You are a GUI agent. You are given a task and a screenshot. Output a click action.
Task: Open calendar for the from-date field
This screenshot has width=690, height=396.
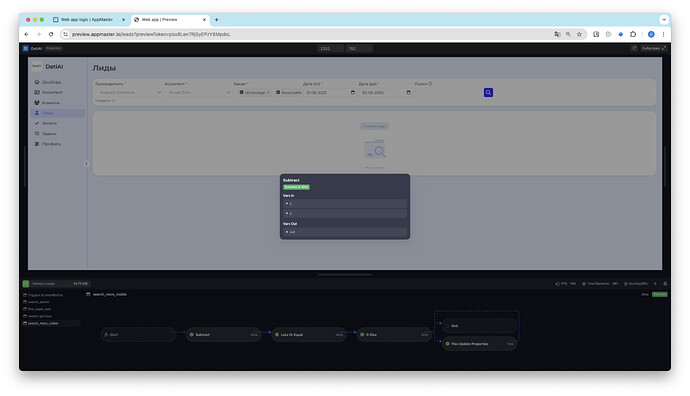click(x=352, y=92)
